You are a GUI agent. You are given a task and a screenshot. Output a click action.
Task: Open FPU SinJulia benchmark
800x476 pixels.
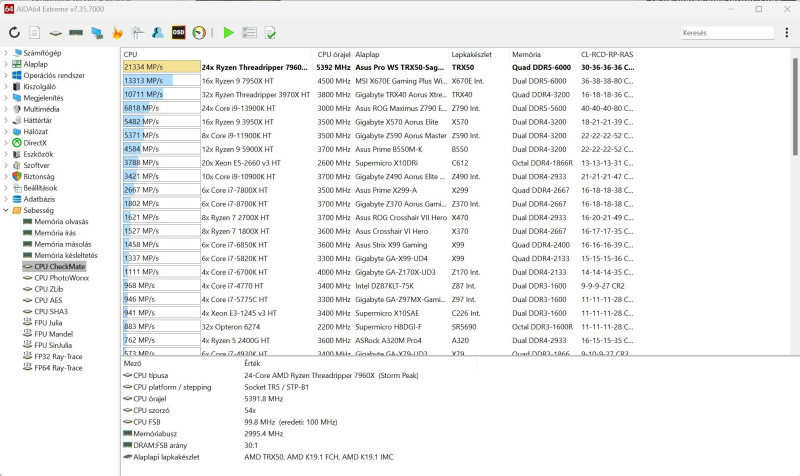tap(53, 345)
